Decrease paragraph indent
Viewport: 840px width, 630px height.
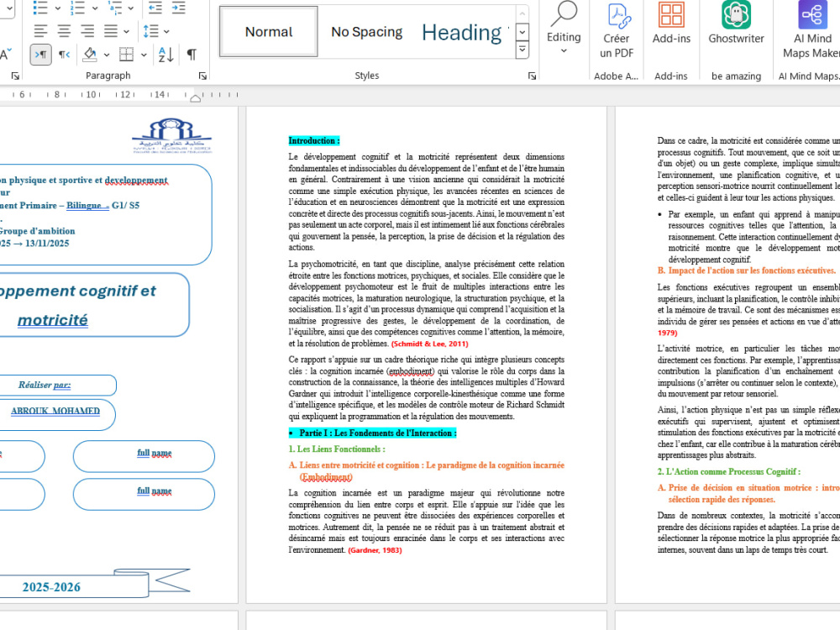155,8
